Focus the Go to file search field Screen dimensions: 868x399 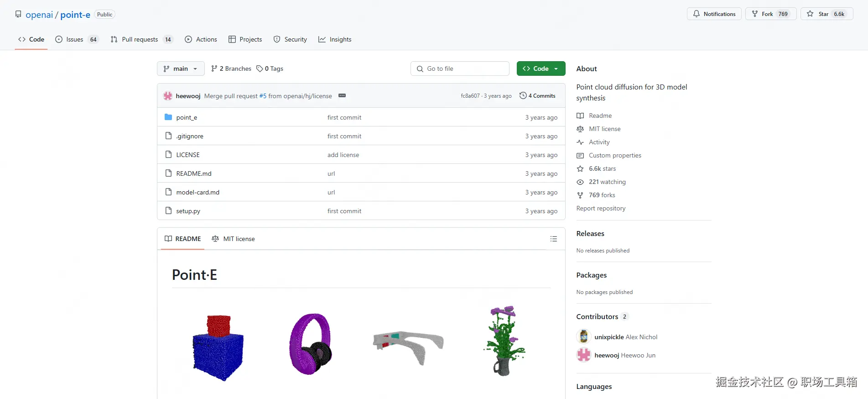coord(460,68)
